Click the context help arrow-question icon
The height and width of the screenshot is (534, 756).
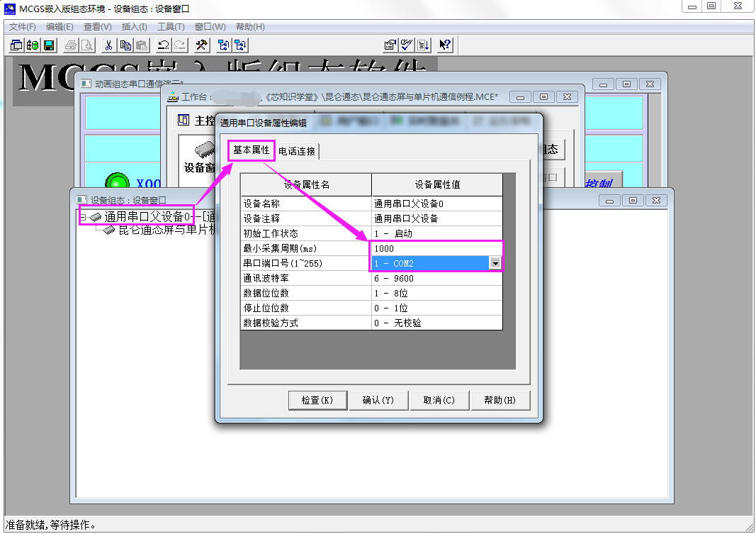(445, 45)
